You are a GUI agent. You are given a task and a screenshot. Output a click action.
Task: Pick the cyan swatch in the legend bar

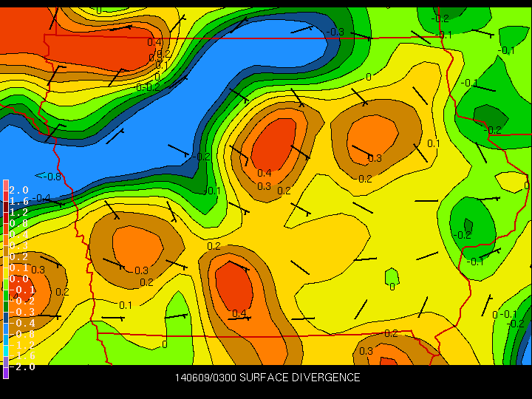point(6,350)
